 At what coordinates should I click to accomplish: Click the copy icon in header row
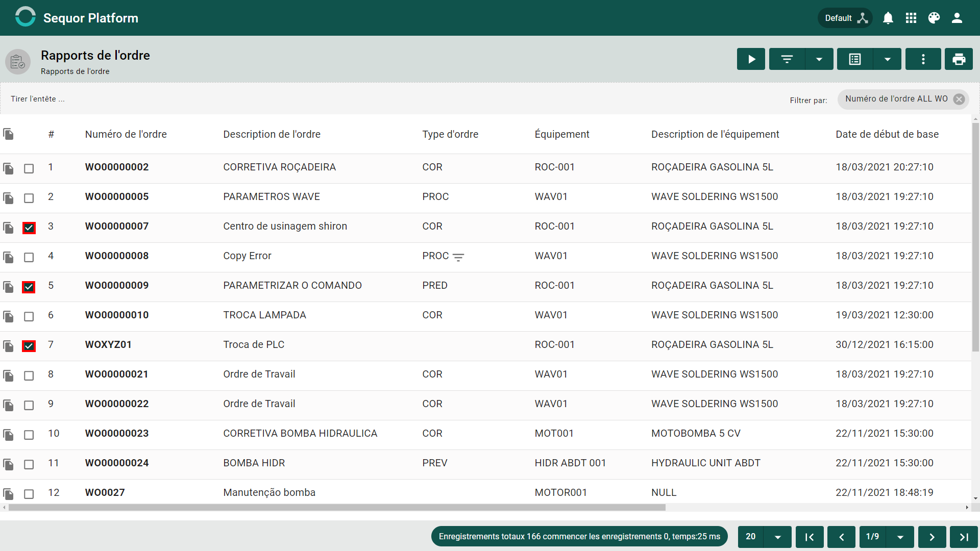pos(8,134)
